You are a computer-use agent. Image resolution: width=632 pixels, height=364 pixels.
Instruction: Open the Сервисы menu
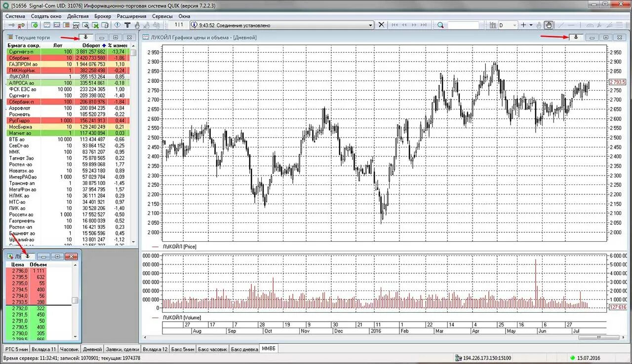click(162, 16)
